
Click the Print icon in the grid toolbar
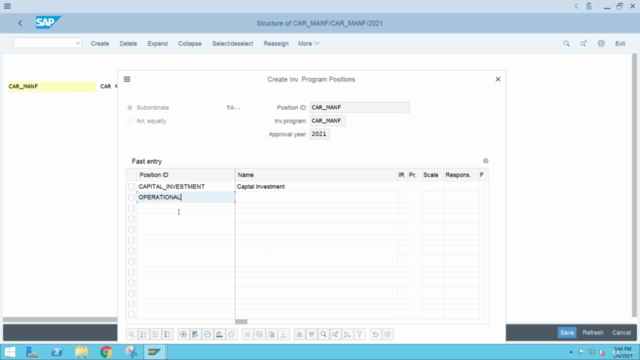387,334
